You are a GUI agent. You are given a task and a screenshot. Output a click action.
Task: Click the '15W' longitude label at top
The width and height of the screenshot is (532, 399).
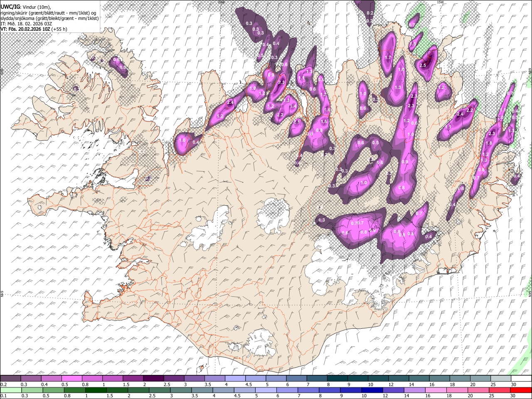[440, 2]
